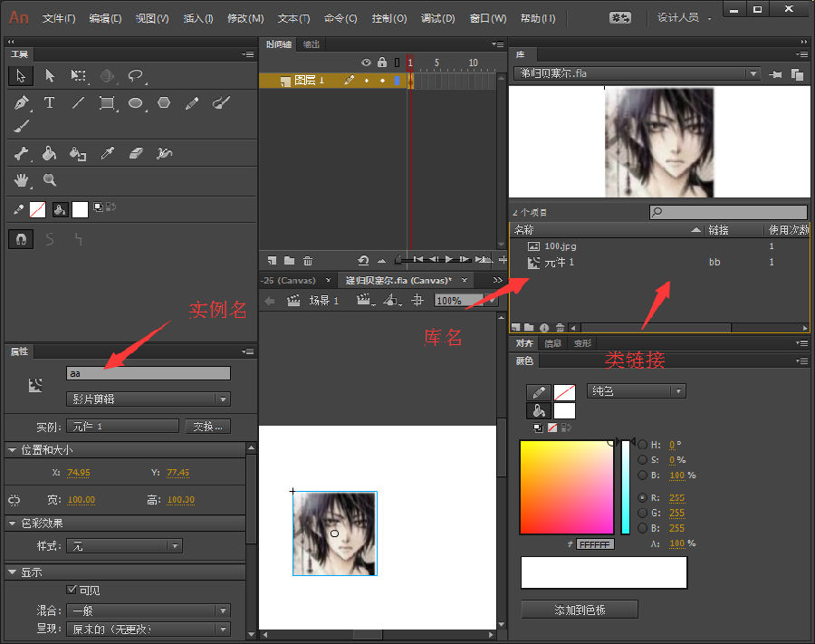Choose the Eyedropper tool

pos(107,154)
